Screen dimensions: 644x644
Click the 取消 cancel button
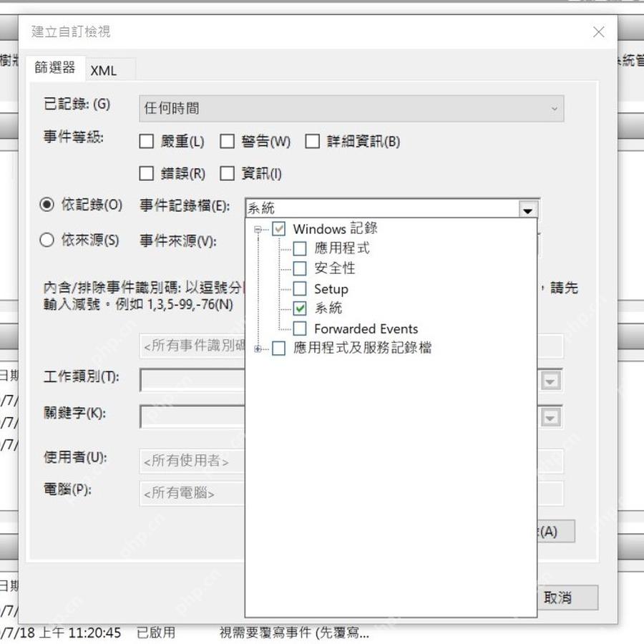pos(567,597)
